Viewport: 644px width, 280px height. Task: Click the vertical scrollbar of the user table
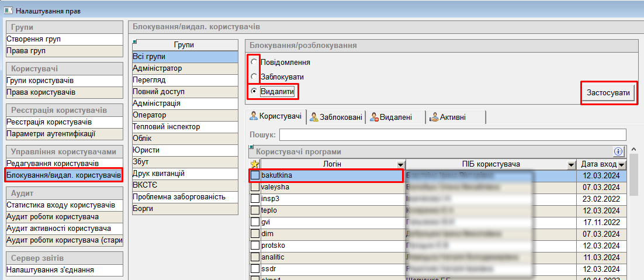(x=632, y=222)
